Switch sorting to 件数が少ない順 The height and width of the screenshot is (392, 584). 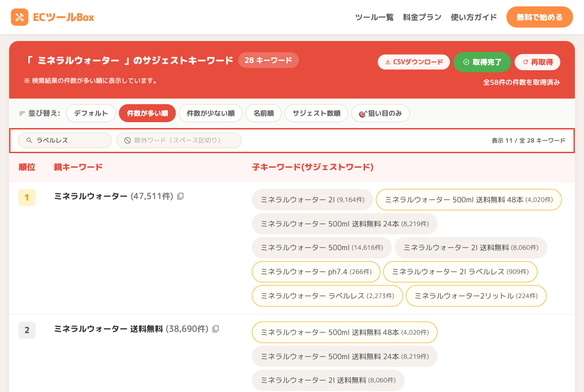click(x=210, y=113)
